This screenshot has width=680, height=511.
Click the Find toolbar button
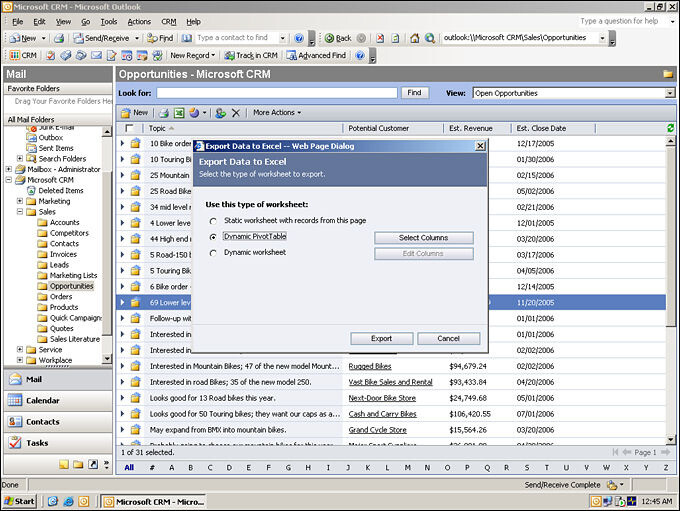160,38
